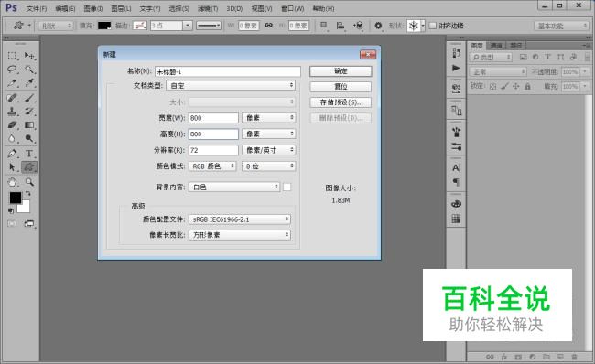
Task: Select the Path Selection tool
Action: pos(12,166)
